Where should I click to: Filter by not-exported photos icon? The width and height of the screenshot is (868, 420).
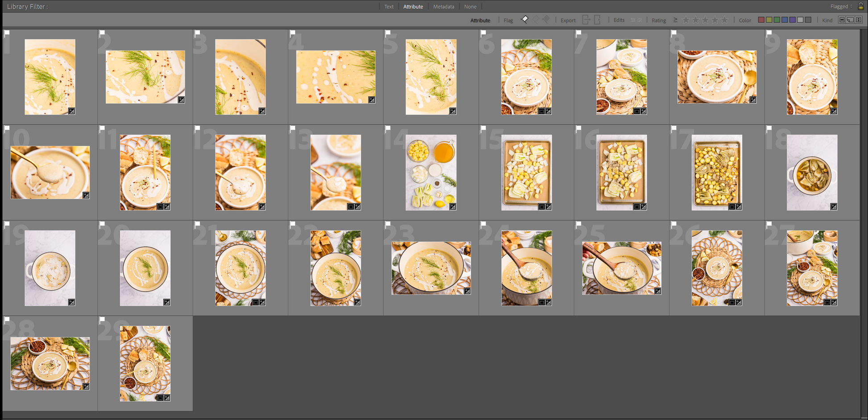[x=597, y=20]
